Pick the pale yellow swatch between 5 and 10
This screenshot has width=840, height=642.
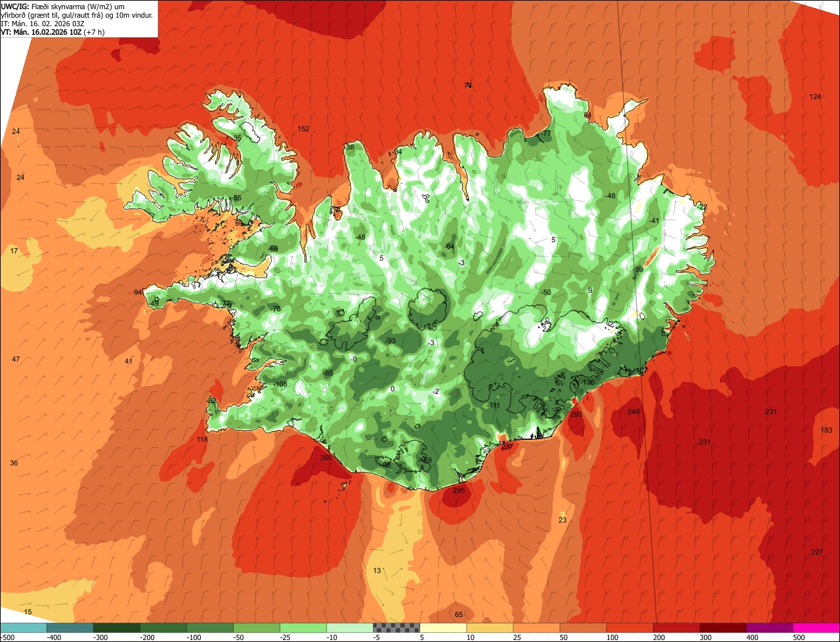tap(443, 628)
